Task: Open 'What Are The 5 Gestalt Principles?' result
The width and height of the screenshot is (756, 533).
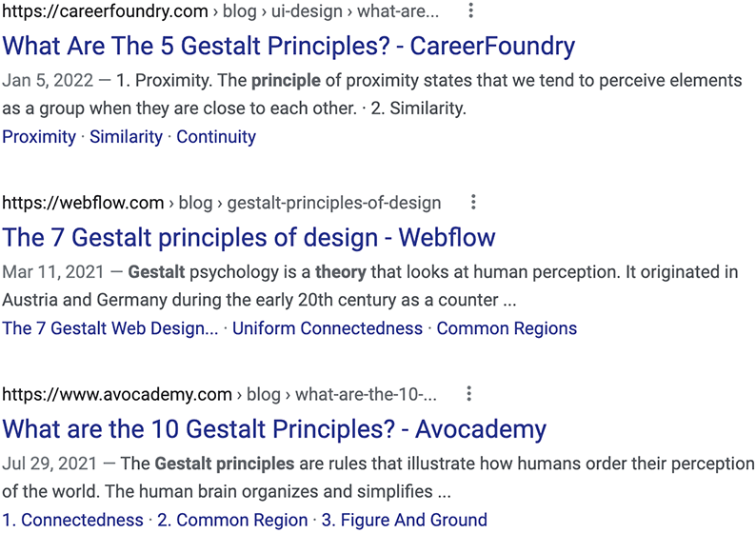Action: pos(288,47)
